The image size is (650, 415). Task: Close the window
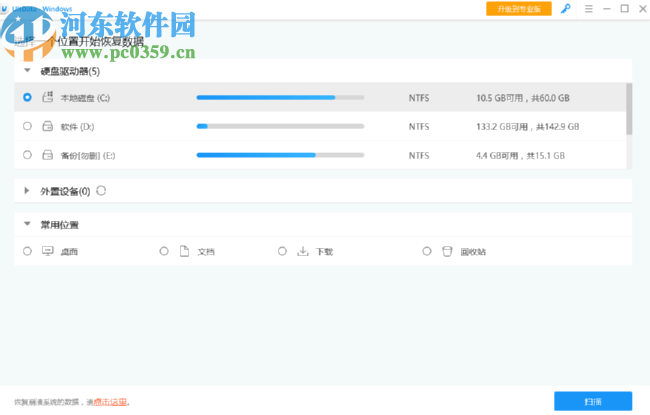coord(643,9)
